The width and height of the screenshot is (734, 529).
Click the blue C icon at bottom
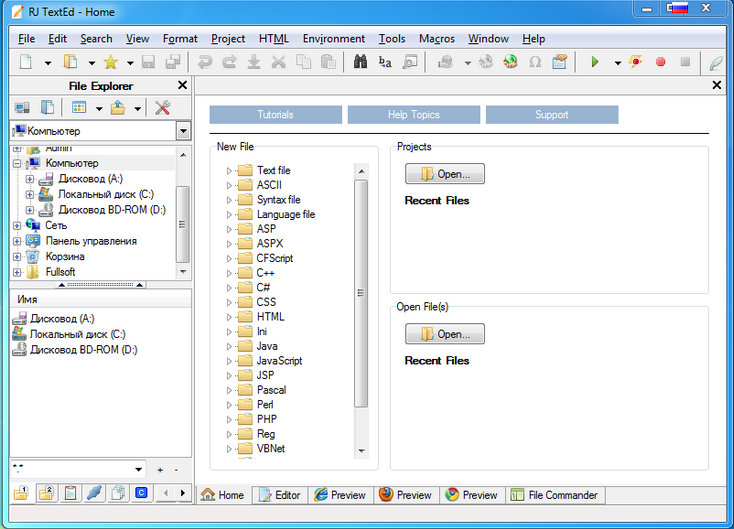click(x=141, y=493)
